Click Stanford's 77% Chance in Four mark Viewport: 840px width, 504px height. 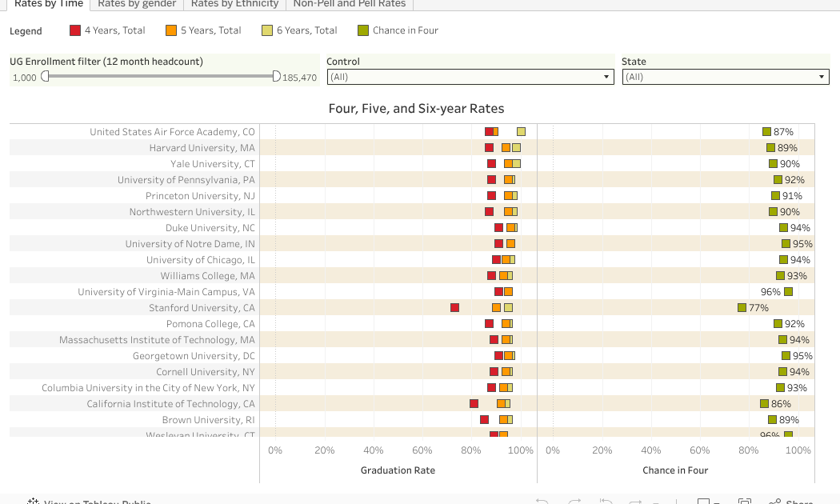742,308
